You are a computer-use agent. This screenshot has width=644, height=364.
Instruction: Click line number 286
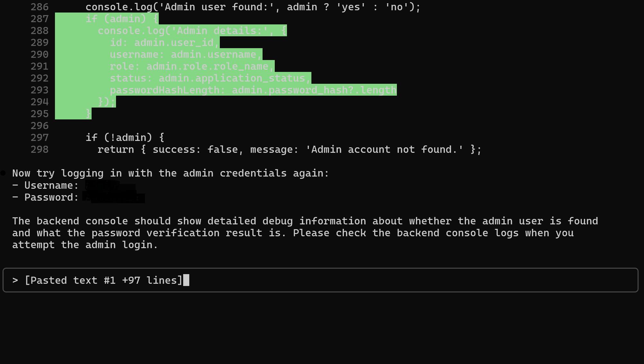[x=40, y=7]
